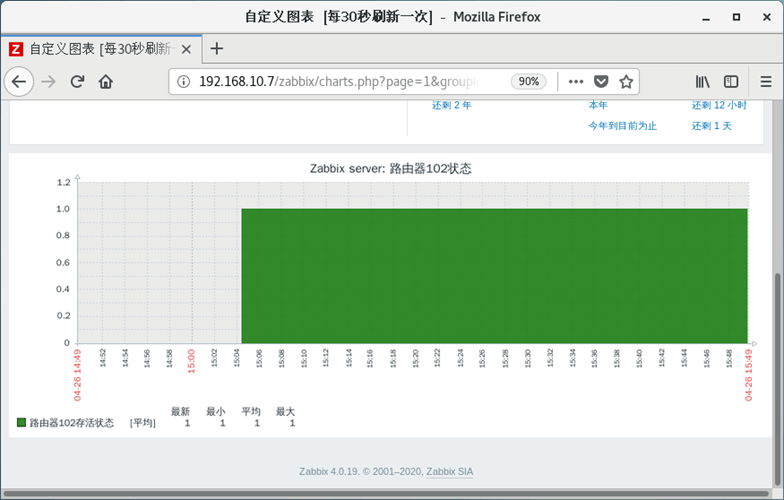Viewport: 784px width, 500px height.
Task: Maximize the Firefox window
Action: [x=736, y=17]
